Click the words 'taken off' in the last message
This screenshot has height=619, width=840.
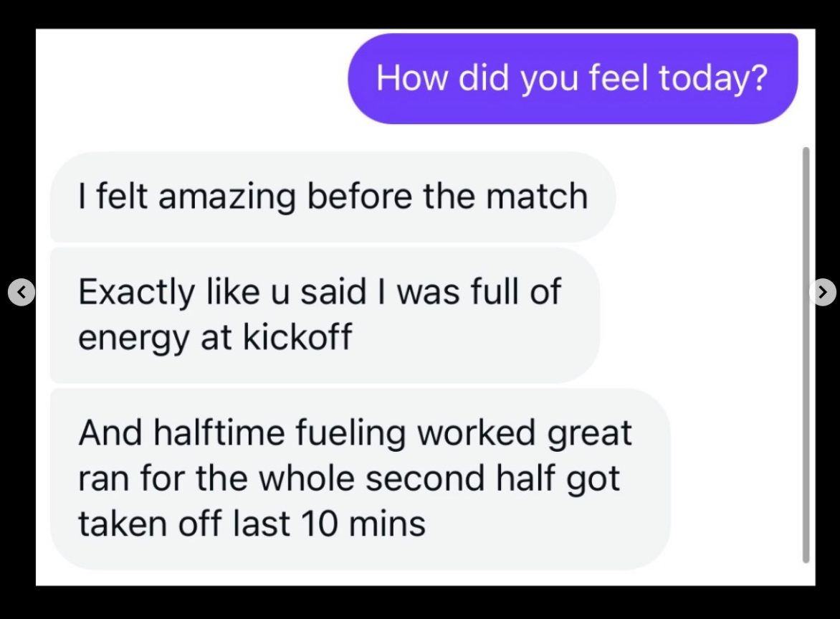150,523
